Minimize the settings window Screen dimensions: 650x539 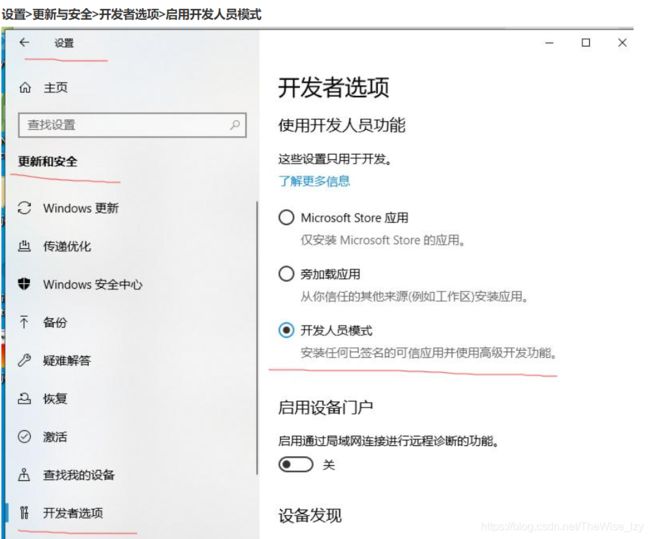click(x=549, y=43)
